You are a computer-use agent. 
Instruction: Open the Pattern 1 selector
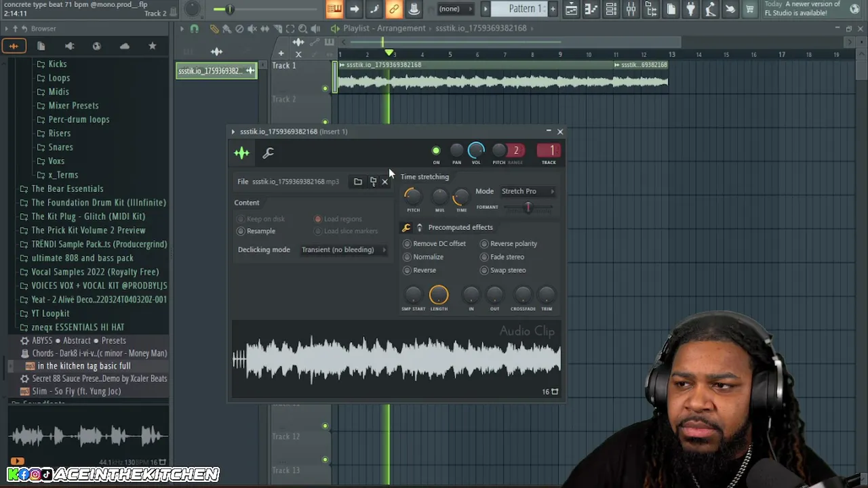(x=526, y=9)
